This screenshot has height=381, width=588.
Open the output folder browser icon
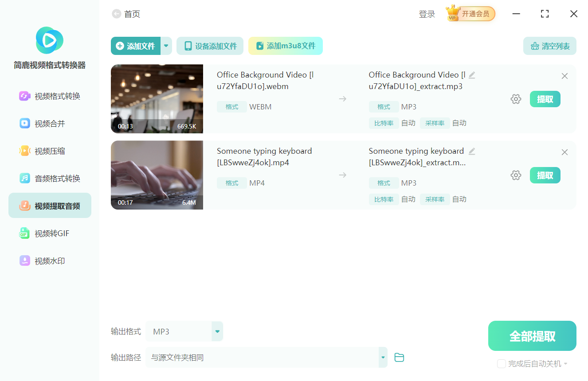(x=399, y=357)
